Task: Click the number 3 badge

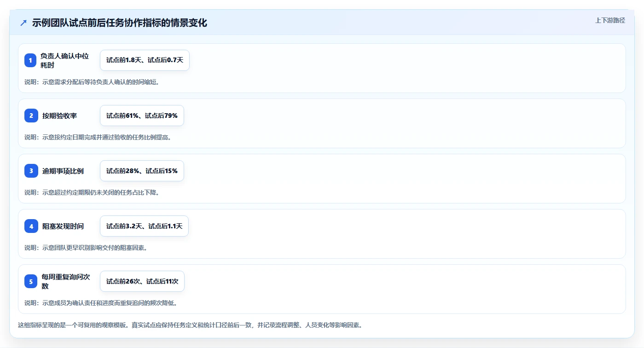Action: [31, 171]
